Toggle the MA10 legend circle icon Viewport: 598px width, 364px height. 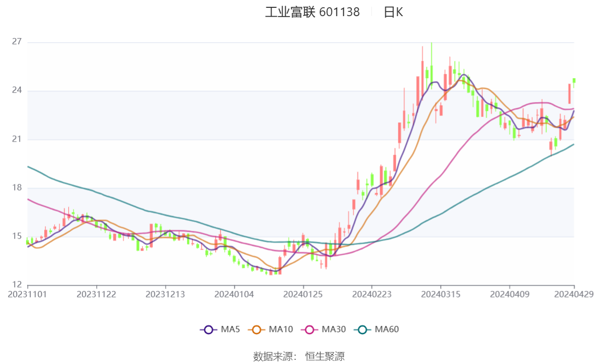[x=257, y=330]
